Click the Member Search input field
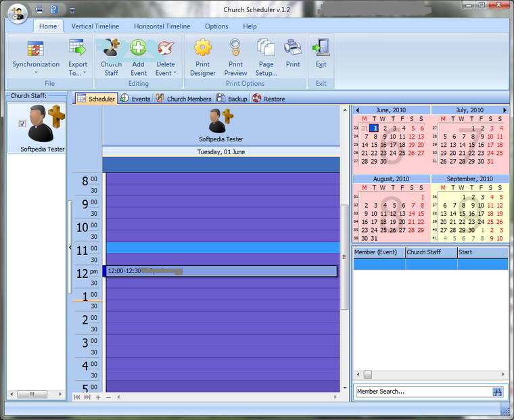Screen dimensions: 514x420 click(423, 392)
